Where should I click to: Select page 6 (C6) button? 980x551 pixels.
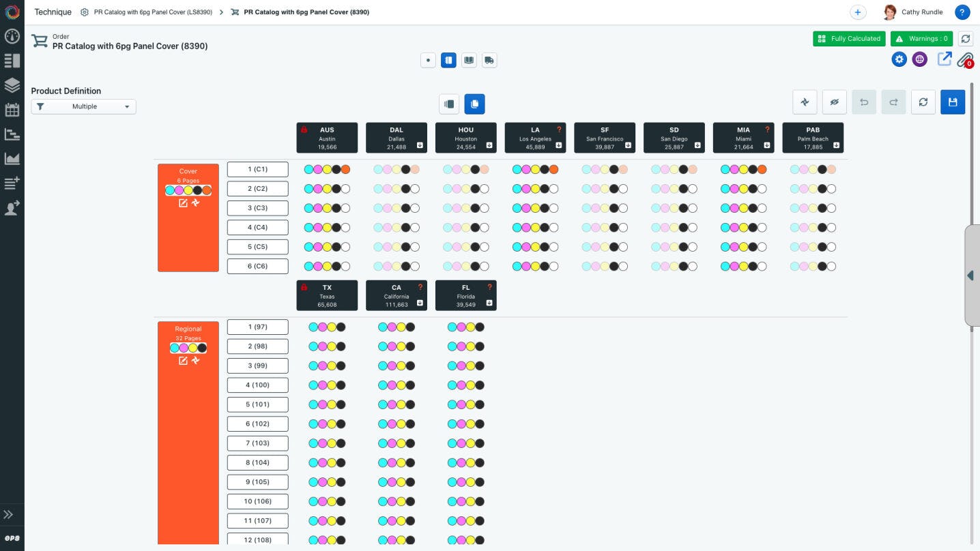257,266
